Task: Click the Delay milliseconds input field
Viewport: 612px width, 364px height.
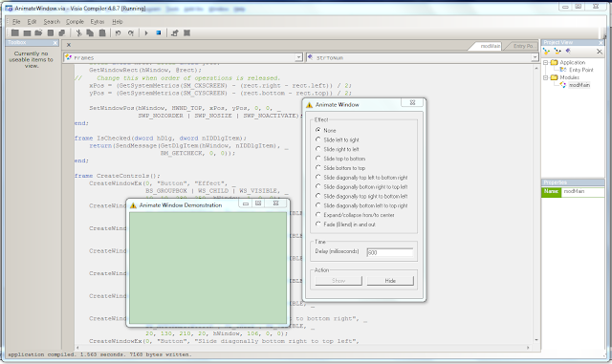Action: coord(389,252)
